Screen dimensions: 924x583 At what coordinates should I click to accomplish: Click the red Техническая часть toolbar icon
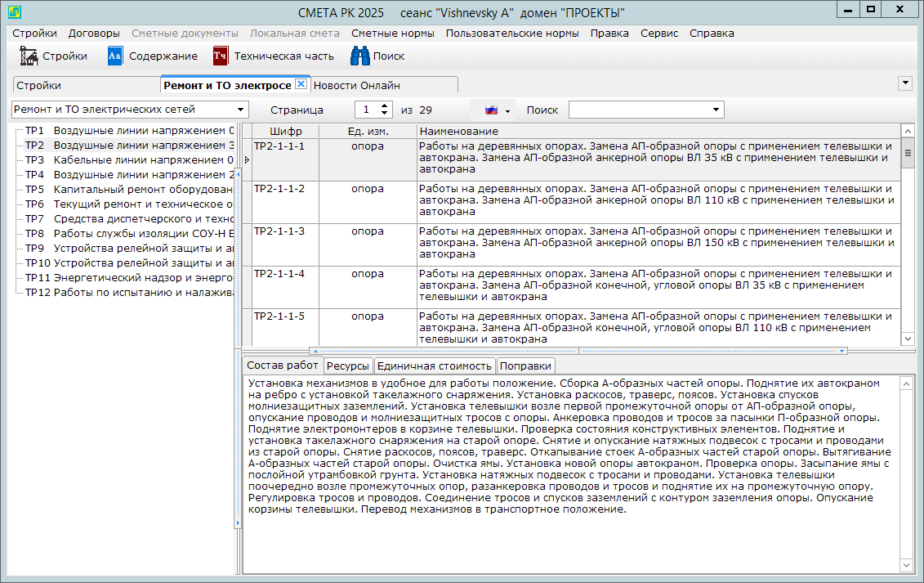point(221,56)
